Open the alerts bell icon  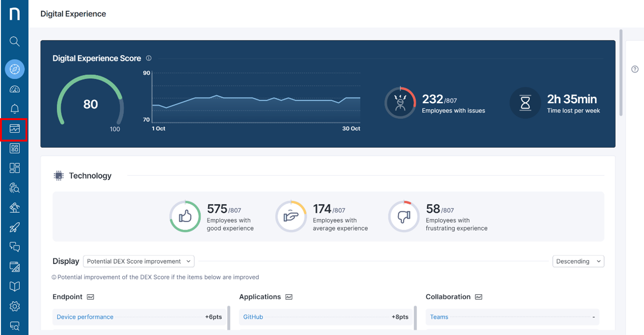pyautogui.click(x=14, y=109)
